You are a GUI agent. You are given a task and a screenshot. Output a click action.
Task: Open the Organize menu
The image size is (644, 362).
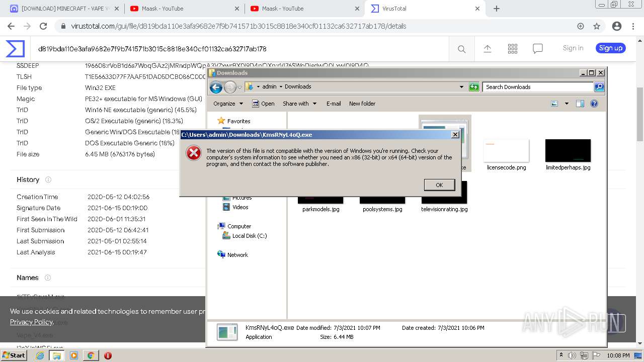coord(228,104)
